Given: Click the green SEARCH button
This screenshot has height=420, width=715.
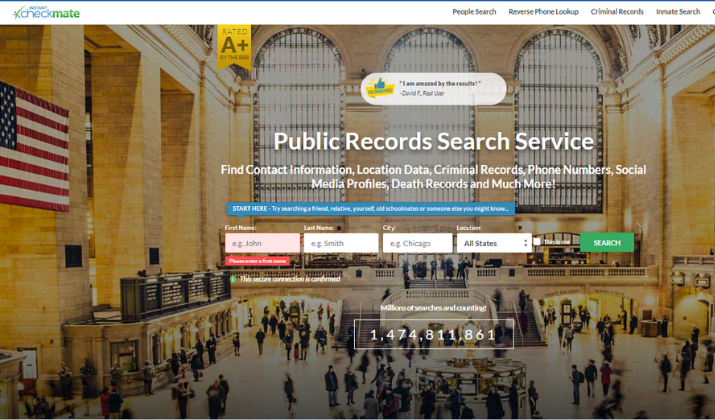Looking at the screenshot, I should [x=606, y=243].
